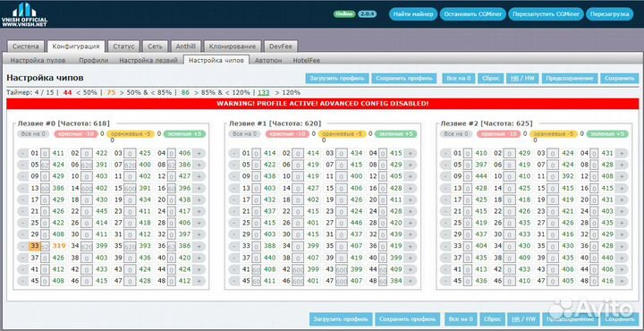This screenshot has width=644, height=331.
Task: Open the Система tab
Action: click(x=25, y=47)
